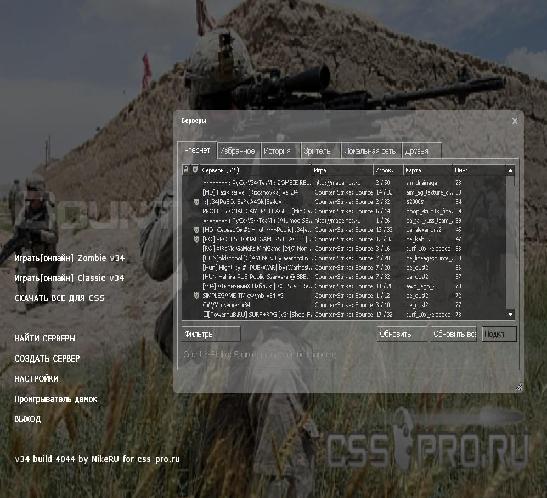Select server row with aim_ag_texture map
The image size is (547, 498).
[x=344, y=192]
